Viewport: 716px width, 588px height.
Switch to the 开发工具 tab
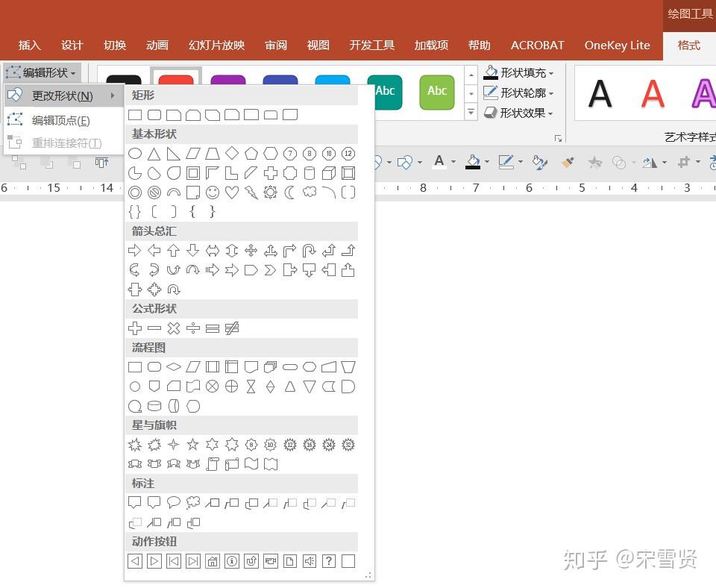[x=371, y=46]
